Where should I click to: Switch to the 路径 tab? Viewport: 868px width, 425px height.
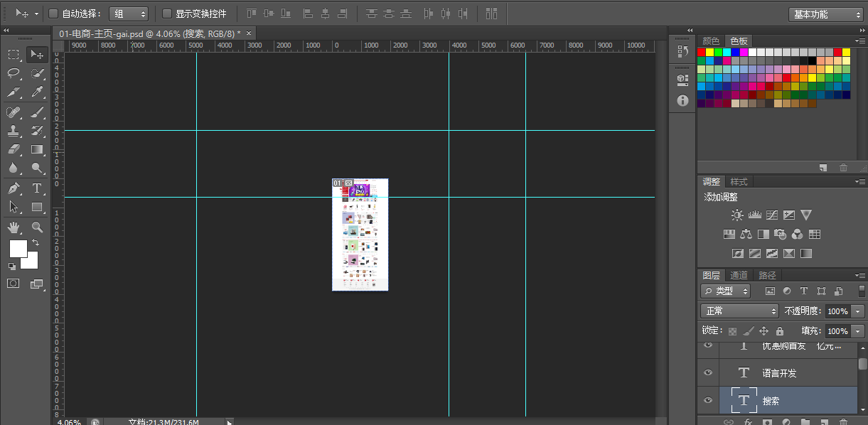(x=767, y=275)
